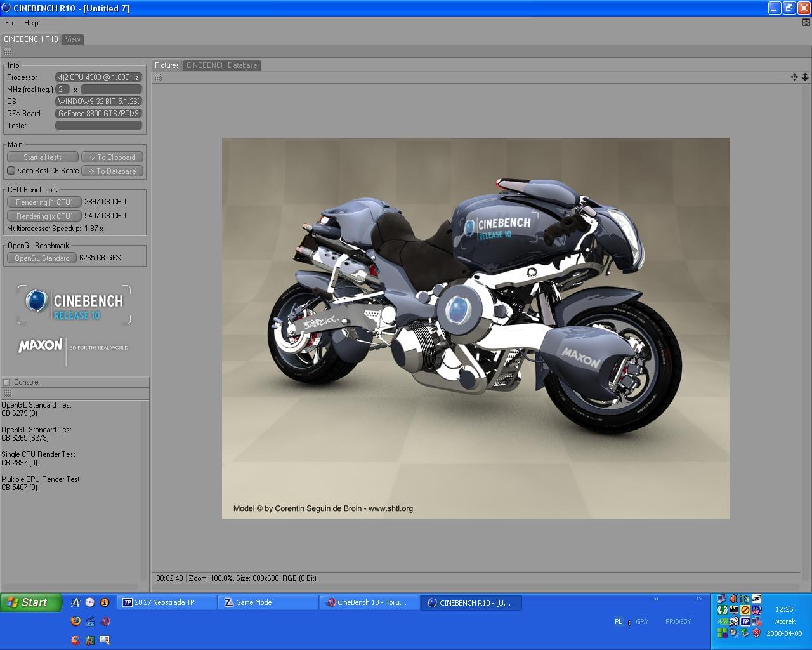Image resolution: width=812 pixels, height=650 pixels.
Task: Click the PL language indicator
Action: [x=618, y=621]
